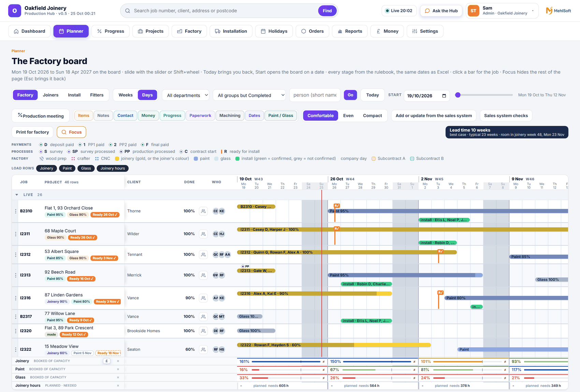
Task: Open the Holidays tab
Action: coord(274,31)
